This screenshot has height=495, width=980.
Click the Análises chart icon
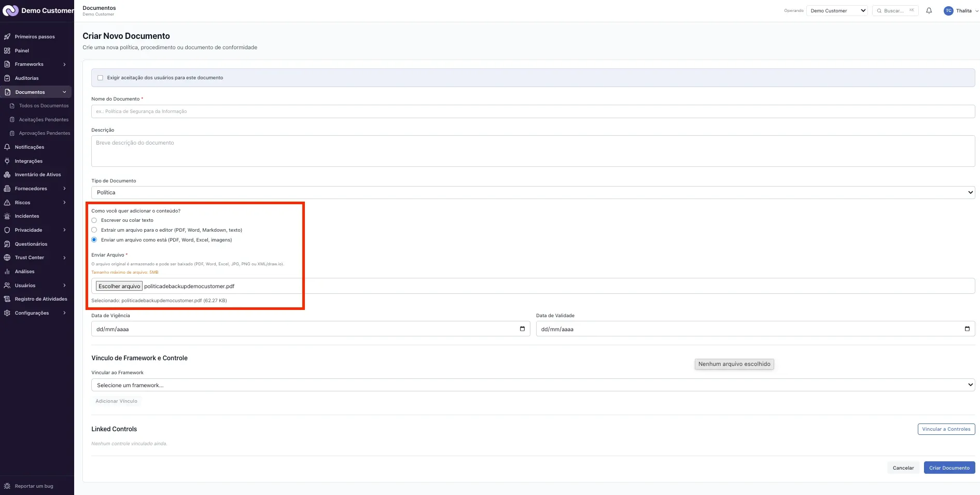7,272
